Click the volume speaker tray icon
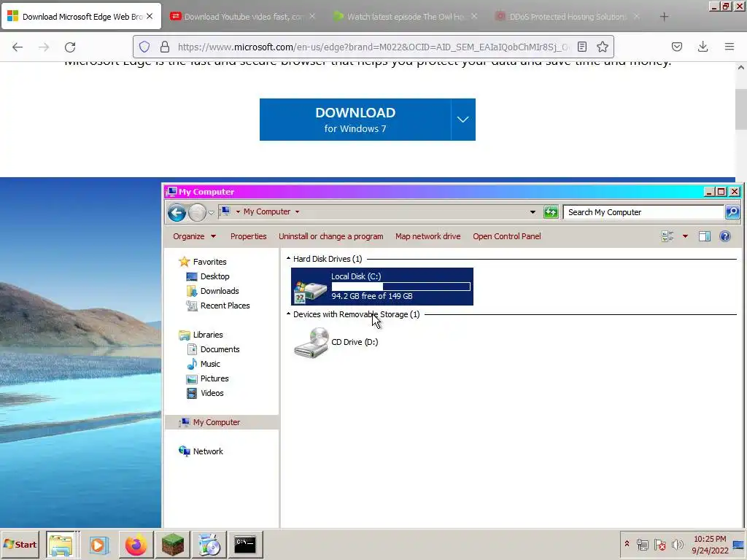Image resolution: width=747 pixels, height=560 pixels. 677,544
